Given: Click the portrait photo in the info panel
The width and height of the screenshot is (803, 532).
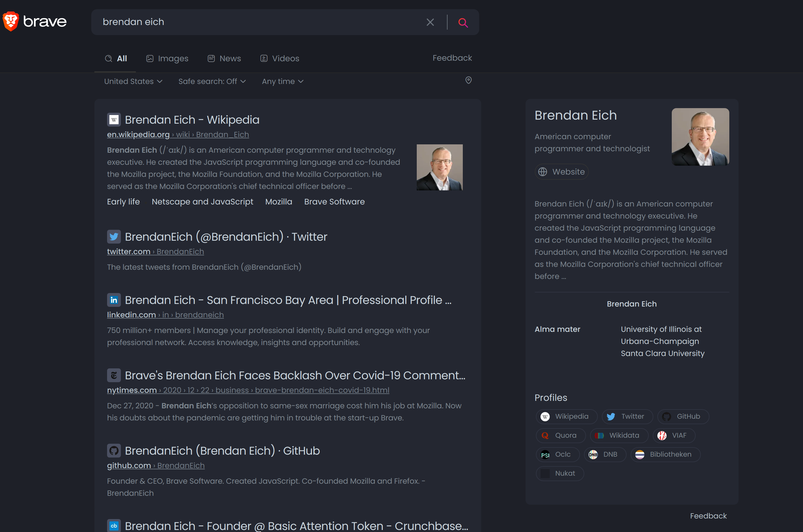Looking at the screenshot, I should tap(701, 137).
